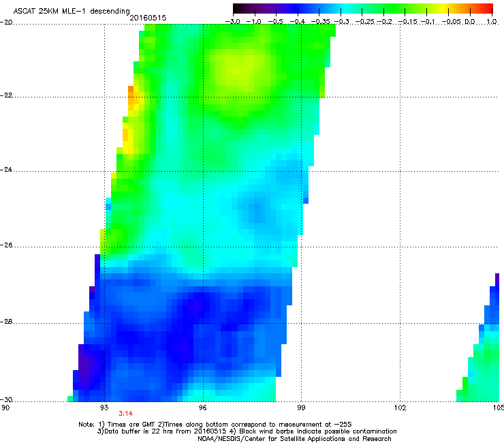The height and width of the screenshot is (443, 504).
Task: Click the longitude label 102
Action: [x=400, y=408]
